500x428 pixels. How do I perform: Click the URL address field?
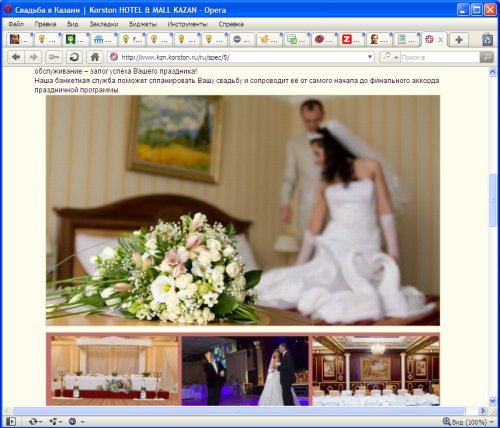click(x=240, y=57)
